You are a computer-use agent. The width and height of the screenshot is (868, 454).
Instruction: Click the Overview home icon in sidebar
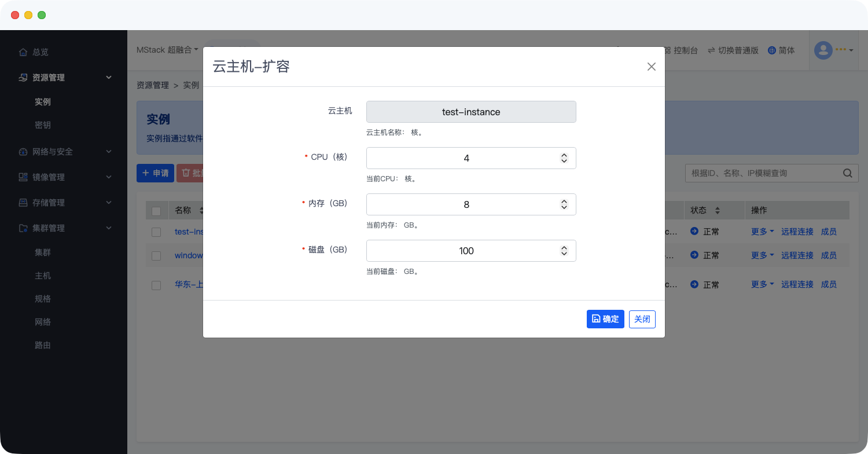[x=23, y=52]
